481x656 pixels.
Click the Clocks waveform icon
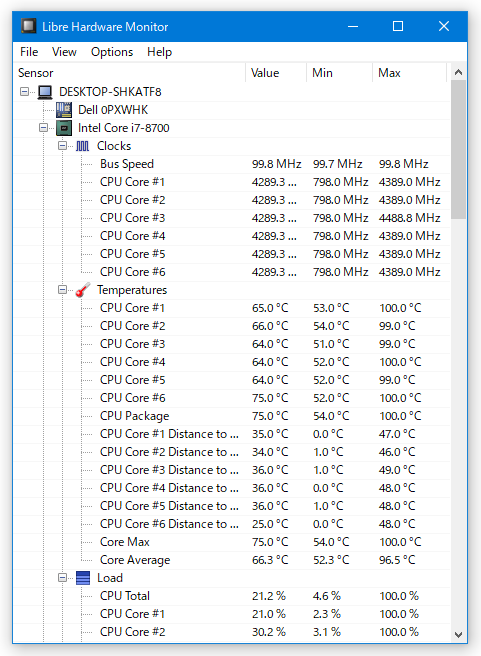click(82, 146)
